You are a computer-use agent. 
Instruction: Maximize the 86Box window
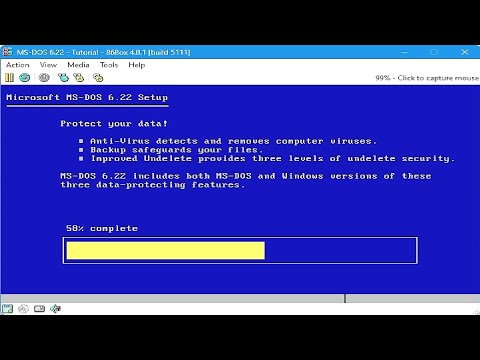click(x=434, y=52)
